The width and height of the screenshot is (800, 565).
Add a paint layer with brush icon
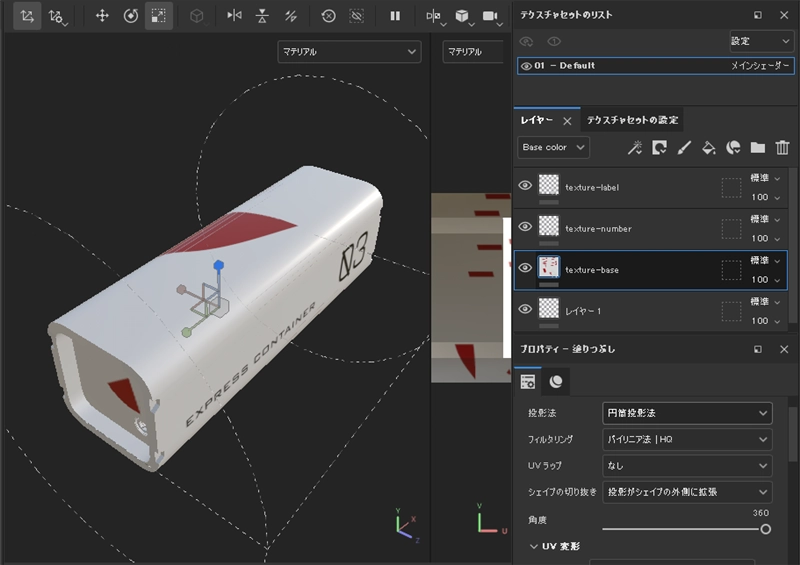pyautogui.click(x=685, y=147)
